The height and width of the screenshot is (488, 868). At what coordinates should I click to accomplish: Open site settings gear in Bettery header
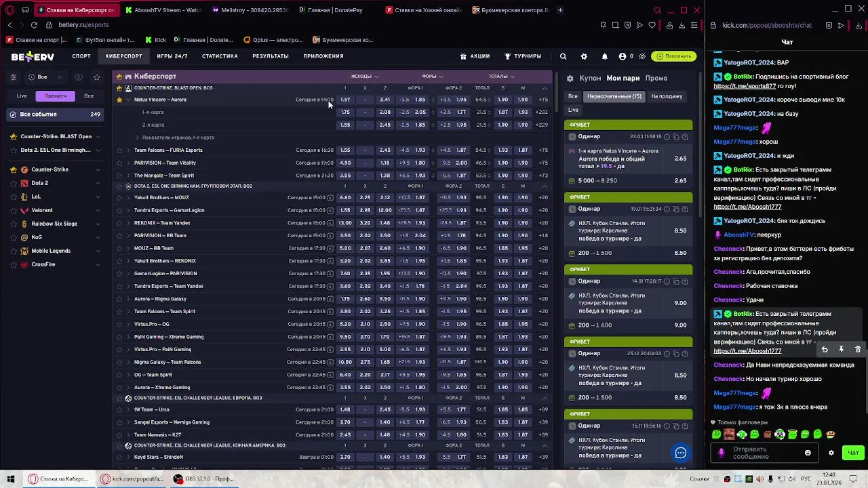(584, 56)
